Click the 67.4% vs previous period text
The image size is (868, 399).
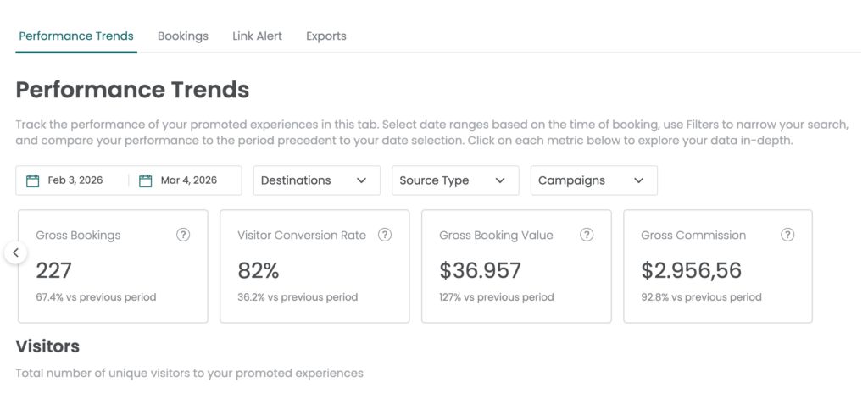(x=96, y=297)
